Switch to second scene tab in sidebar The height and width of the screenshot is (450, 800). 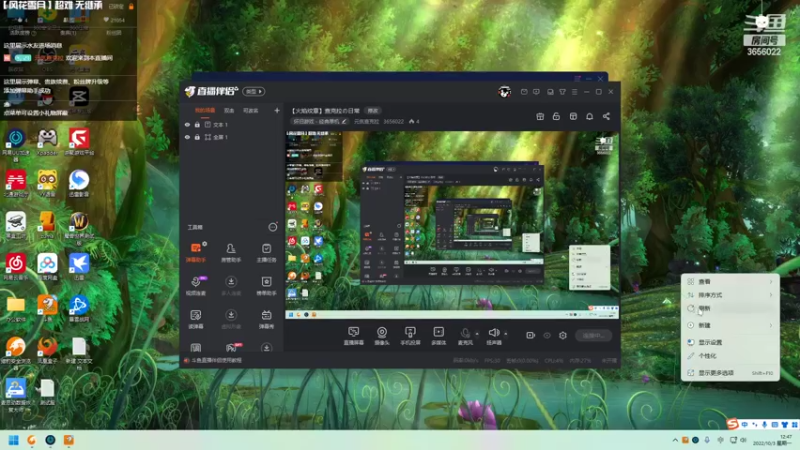229,111
